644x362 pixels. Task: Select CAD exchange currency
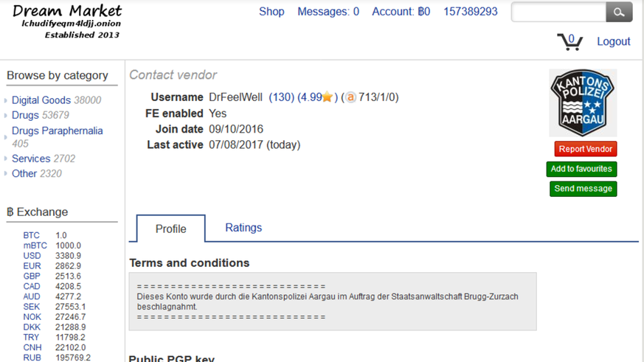click(32, 286)
